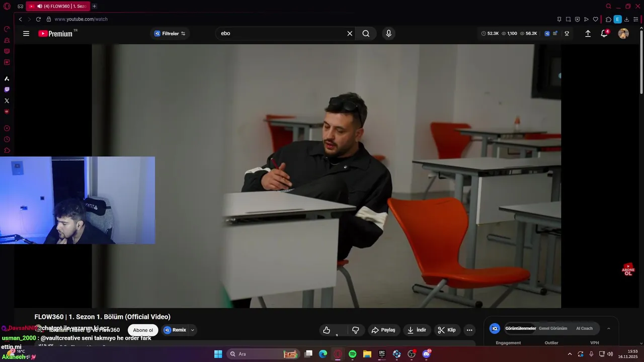Viewport: 644px width, 362px height.
Task: Show hidden icons in system tray
Action: click(570, 354)
